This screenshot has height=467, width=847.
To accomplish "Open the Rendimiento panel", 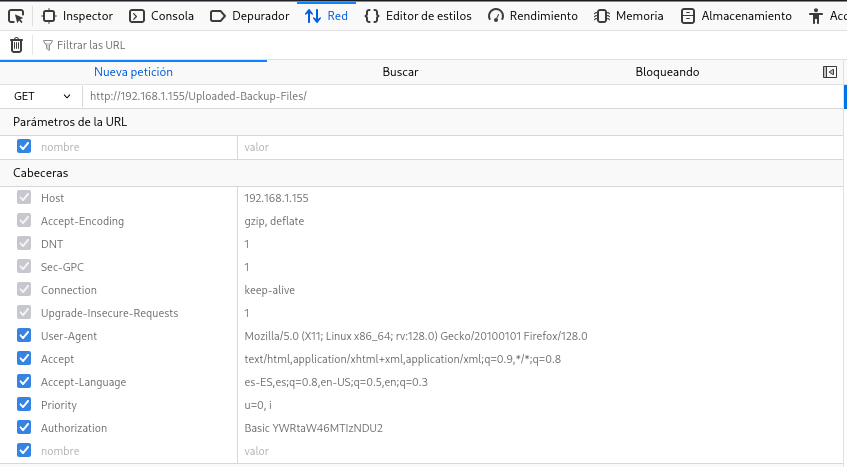I will tap(533, 16).
